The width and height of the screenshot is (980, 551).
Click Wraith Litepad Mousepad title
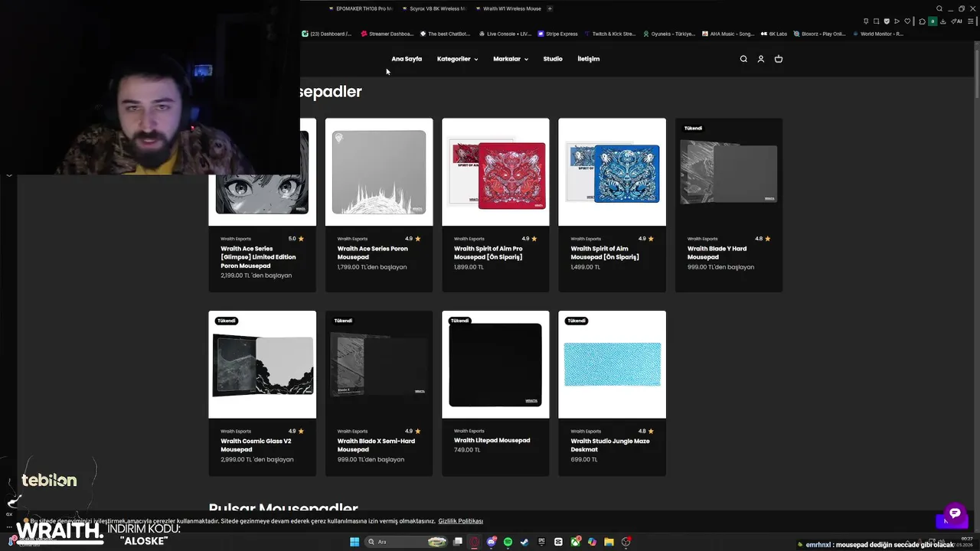pyautogui.click(x=492, y=441)
